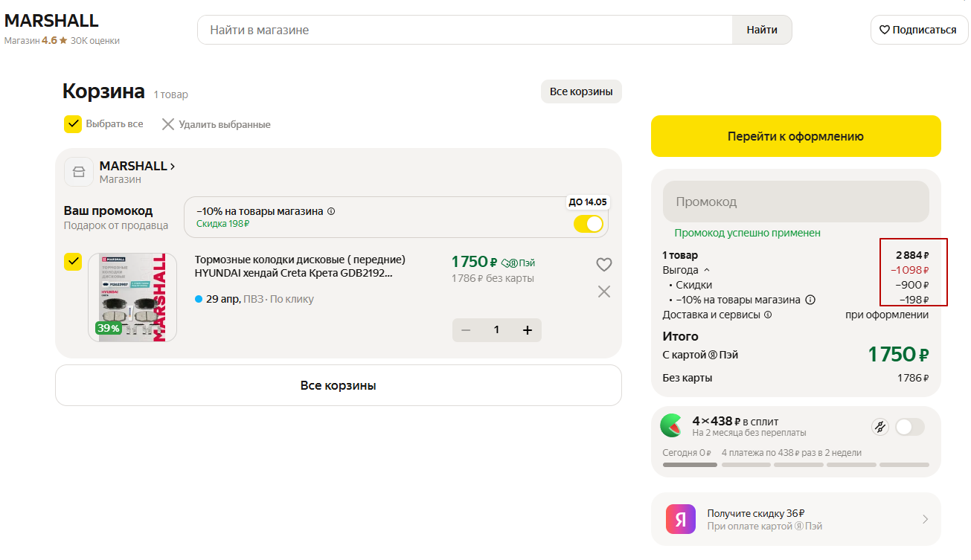Click the info icon beside −10% promo code text
The image size is (971, 560).
pos(331,211)
